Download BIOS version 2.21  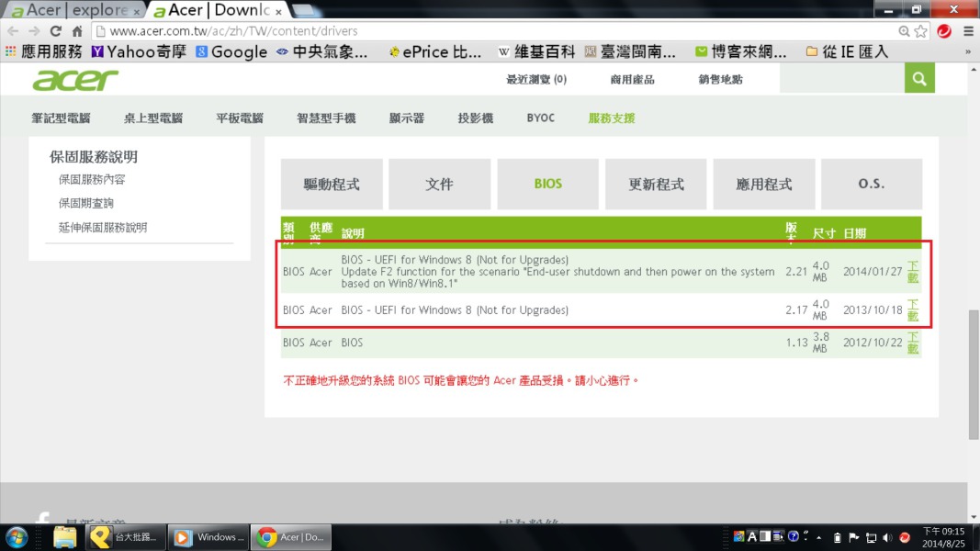[913, 272]
